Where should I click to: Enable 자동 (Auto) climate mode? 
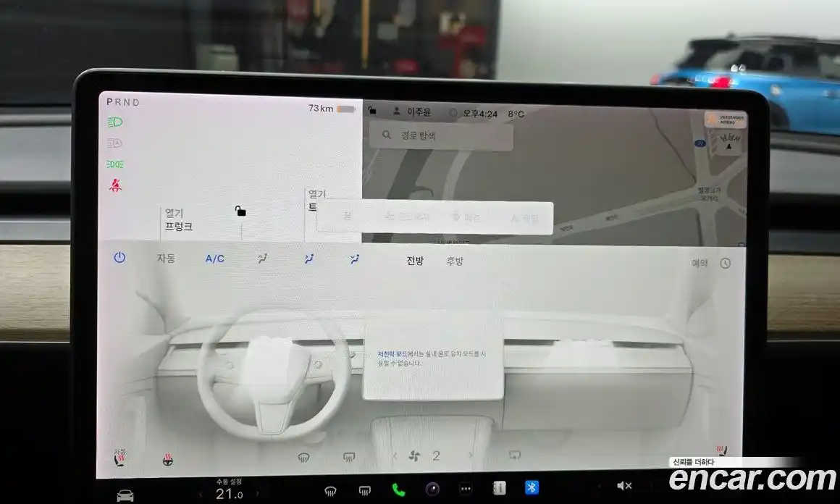click(166, 259)
